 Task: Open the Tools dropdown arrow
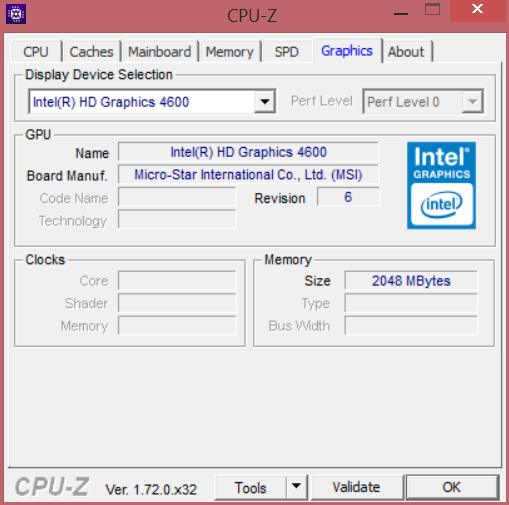pyautogui.click(x=296, y=488)
